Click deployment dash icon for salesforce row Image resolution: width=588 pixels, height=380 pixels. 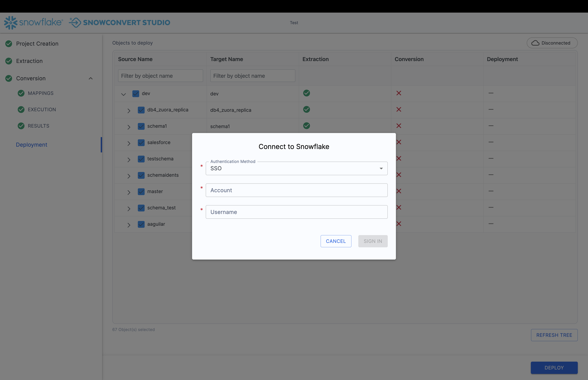pyautogui.click(x=491, y=142)
